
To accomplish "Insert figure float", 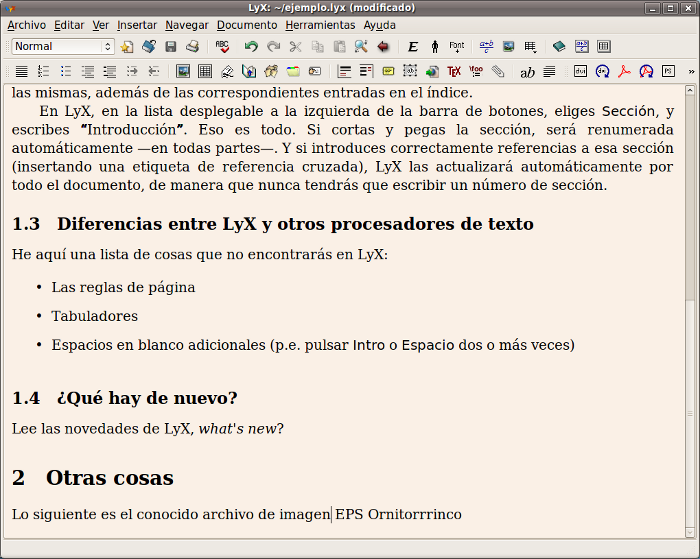I will point(183,71).
